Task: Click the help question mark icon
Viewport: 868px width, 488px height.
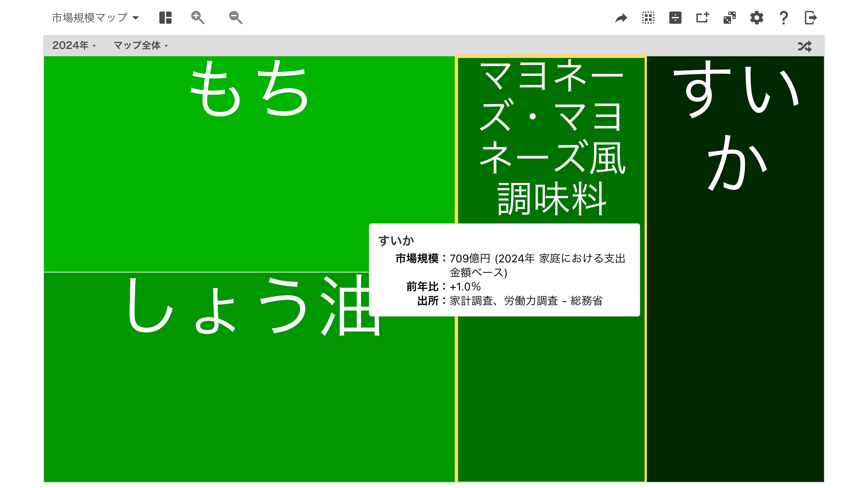Action: point(784,18)
